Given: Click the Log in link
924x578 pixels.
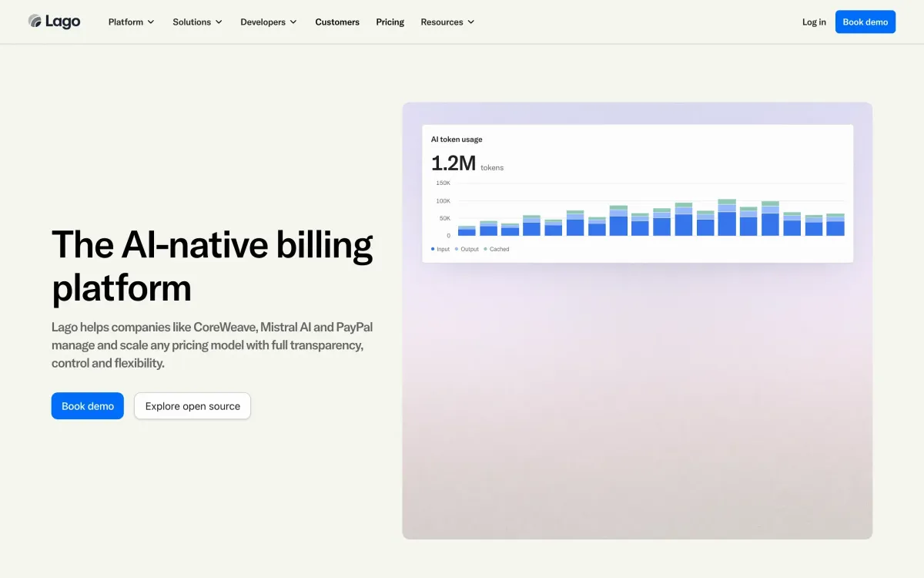Looking at the screenshot, I should click(x=814, y=22).
